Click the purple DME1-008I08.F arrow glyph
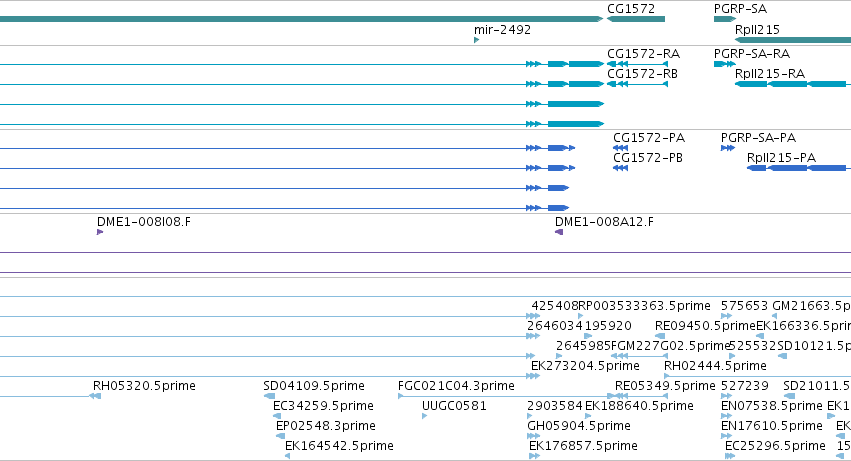 click(x=100, y=232)
